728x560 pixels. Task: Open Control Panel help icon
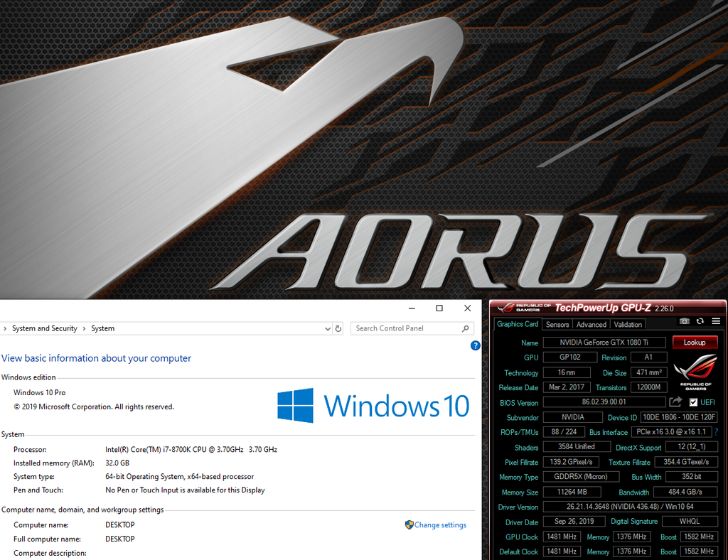pyautogui.click(x=476, y=345)
